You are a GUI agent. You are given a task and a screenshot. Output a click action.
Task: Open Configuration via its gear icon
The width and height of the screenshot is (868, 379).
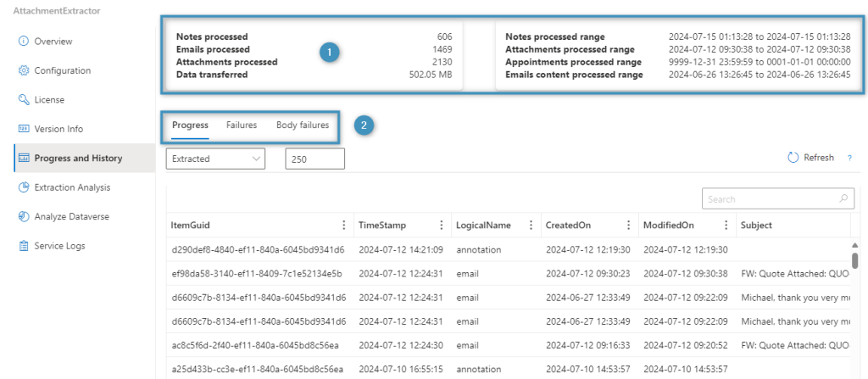tap(23, 71)
